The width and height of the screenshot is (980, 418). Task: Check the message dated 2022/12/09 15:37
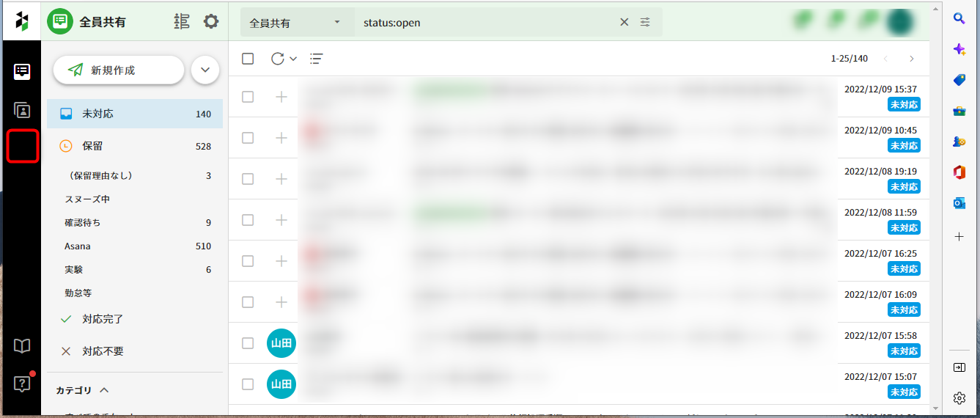(x=248, y=97)
